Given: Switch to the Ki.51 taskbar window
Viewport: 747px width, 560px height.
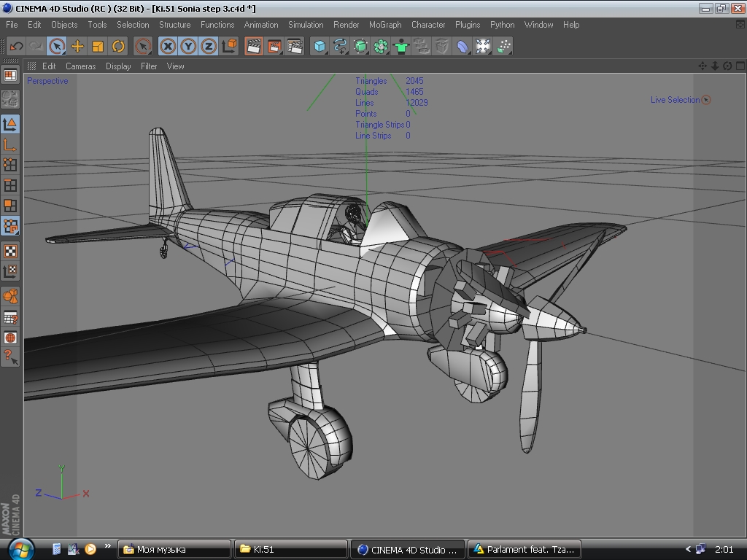Looking at the screenshot, I should coord(290,549).
